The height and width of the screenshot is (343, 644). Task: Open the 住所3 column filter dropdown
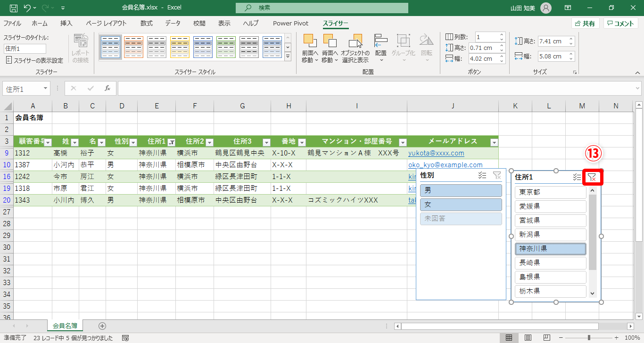click(x=266, y=142)
